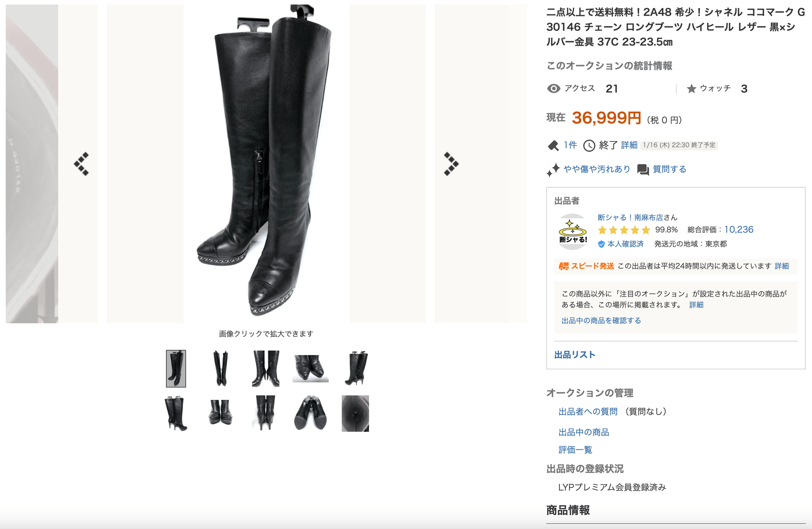Advance to the next product image arrow

point(451,164)
